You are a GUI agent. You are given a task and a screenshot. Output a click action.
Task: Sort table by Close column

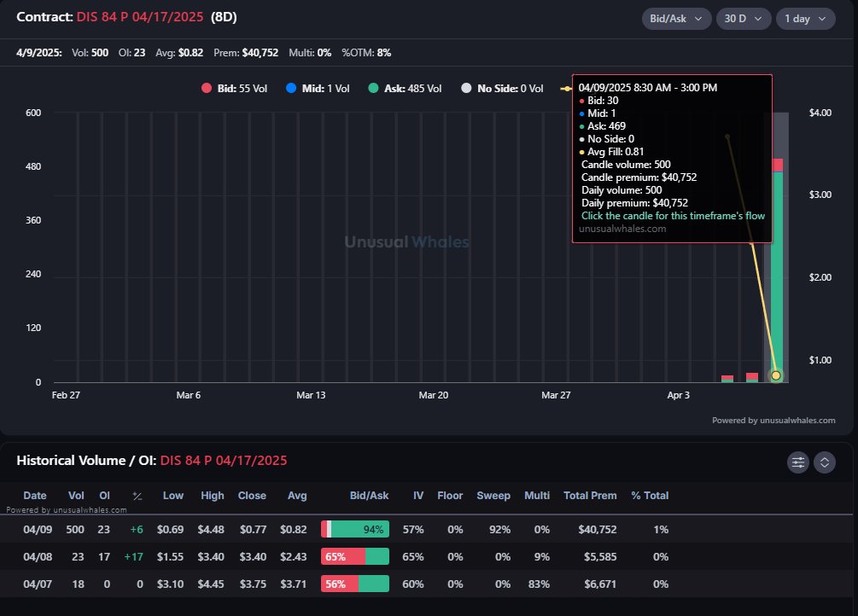pos(252,496)
